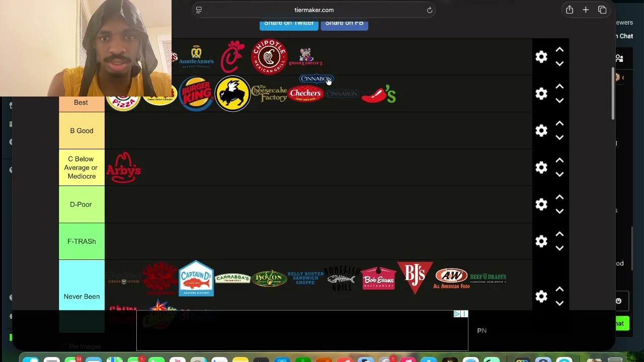This screenshot has height=362, width=644.
Task: Move the Best tier row down
Action: coord(559,101)
